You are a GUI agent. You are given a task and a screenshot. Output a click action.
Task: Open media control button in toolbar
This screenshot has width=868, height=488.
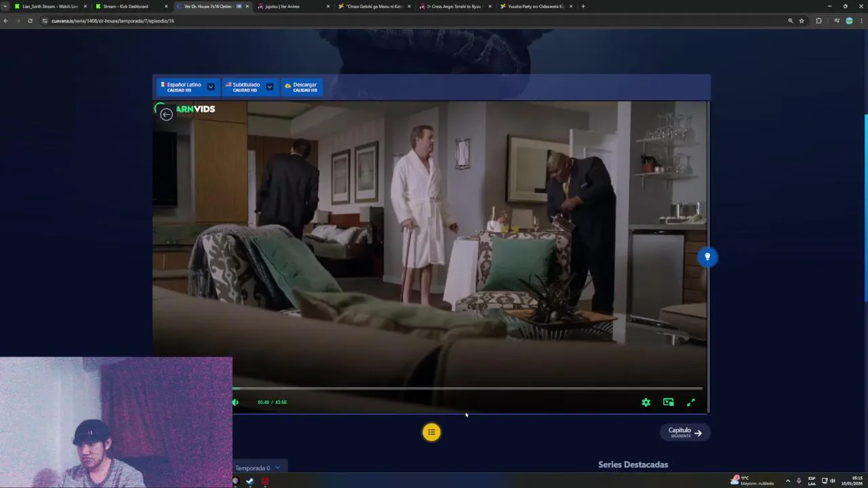[837, 21]
